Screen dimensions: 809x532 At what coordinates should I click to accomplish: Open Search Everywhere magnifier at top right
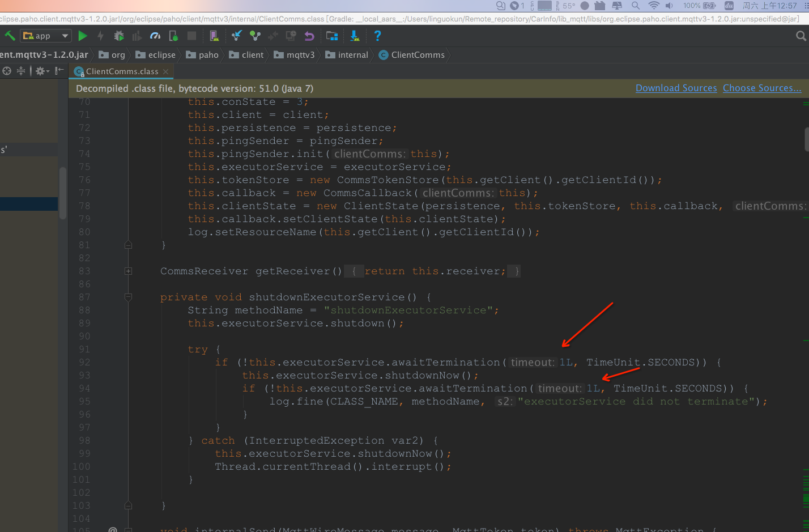[801, 35]
